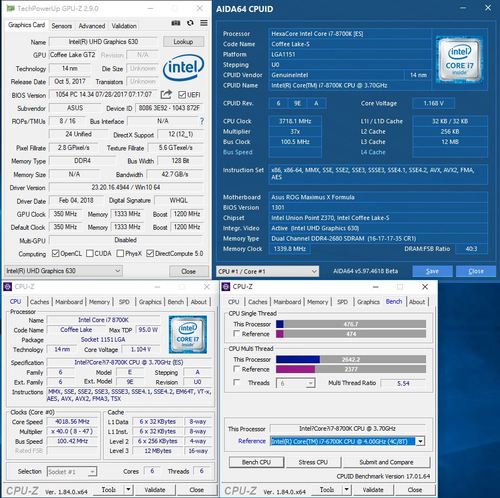Click the AIDA64 Motherboard value Asus ROG Maximus X Formula
The height and width of the screenshot is (498, 500).
tap(378, 197)
